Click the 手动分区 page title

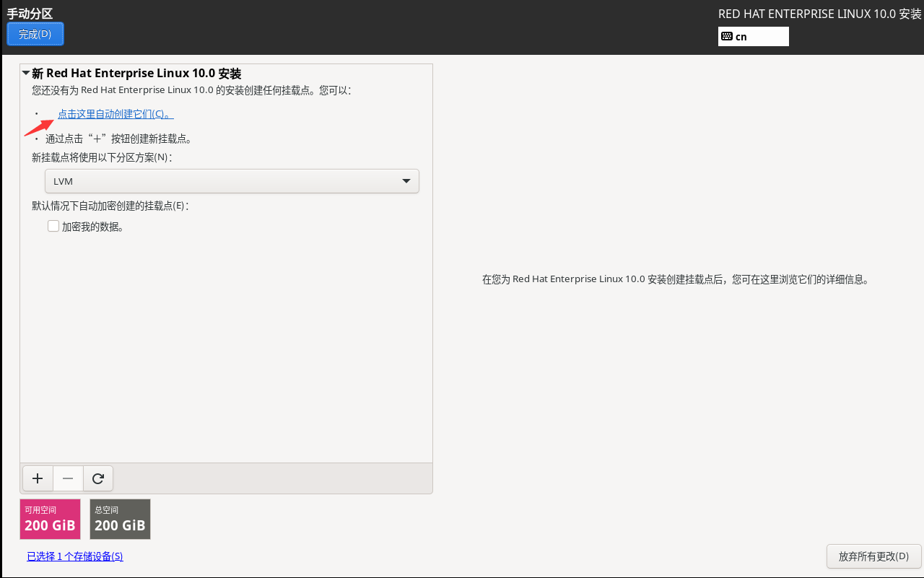[x=30, y=13]
